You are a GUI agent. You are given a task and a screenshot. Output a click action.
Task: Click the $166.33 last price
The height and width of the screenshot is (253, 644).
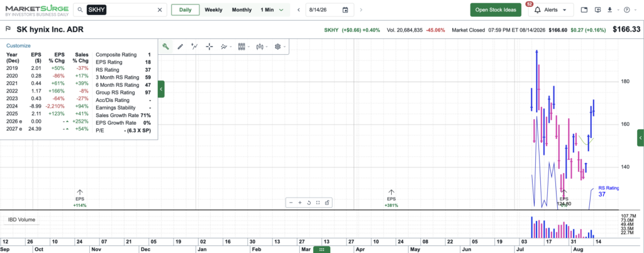coord(626,30)
